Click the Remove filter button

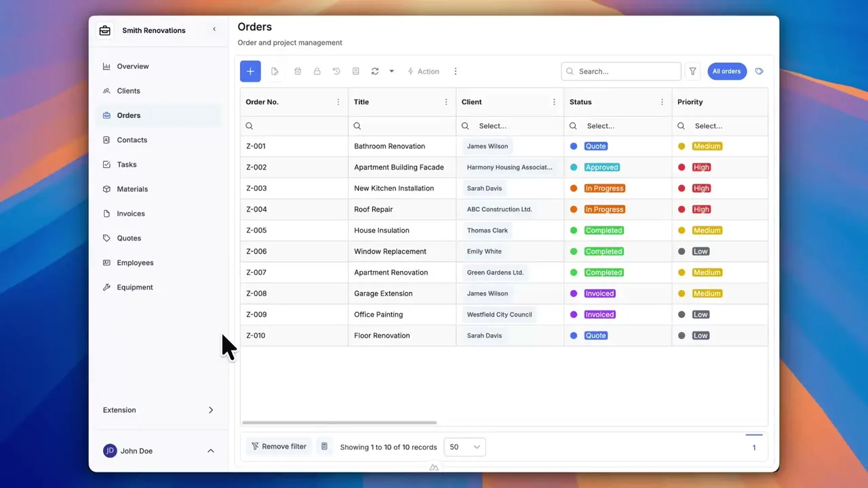pyautogui.click(x=279, y=446)
